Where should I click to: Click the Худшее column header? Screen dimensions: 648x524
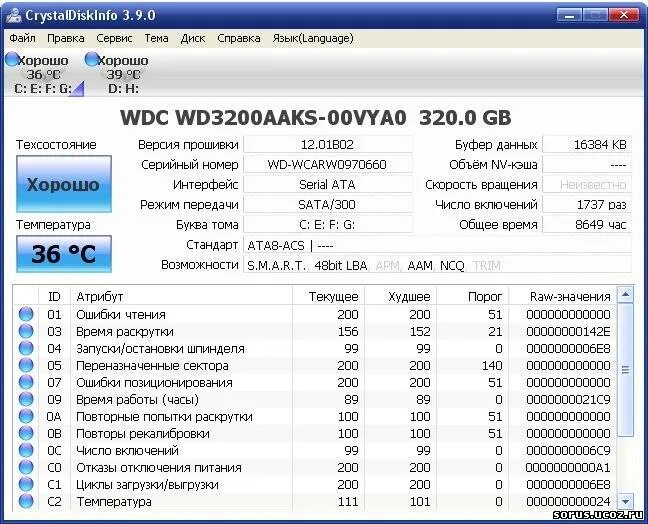400,296
